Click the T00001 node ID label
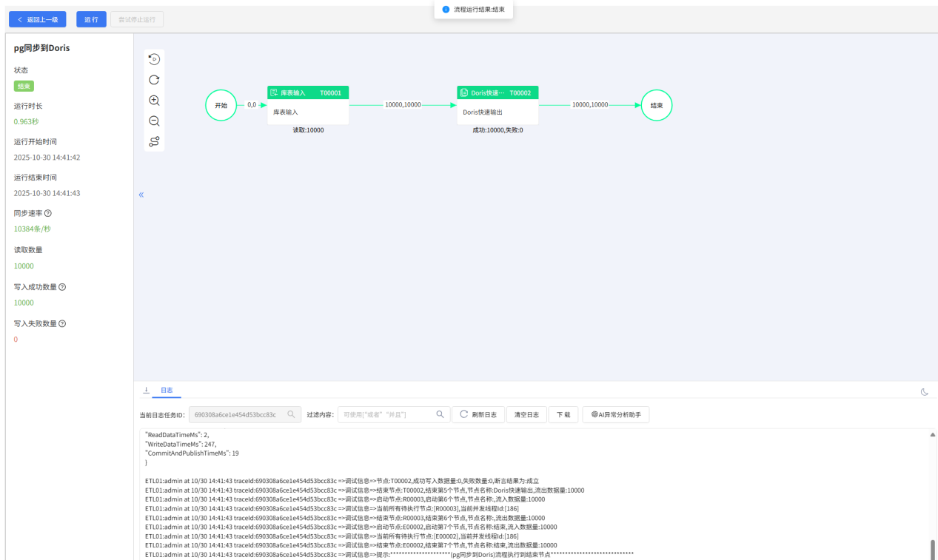Viewport: 938px width, 560px height. coord(331,93)
